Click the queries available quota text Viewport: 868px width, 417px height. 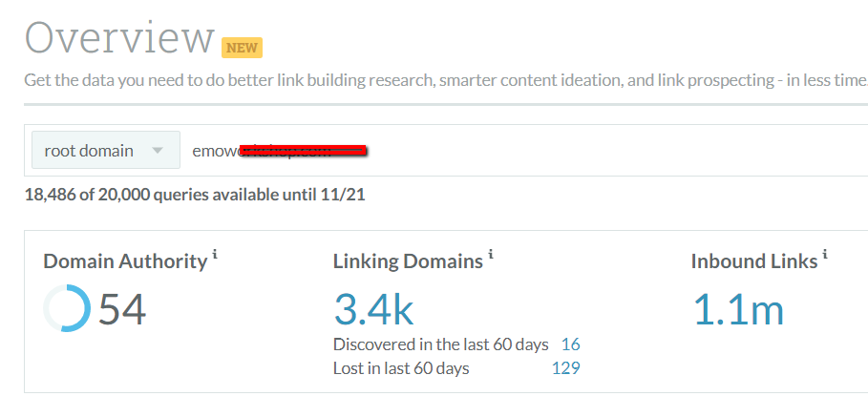pos(194,196)
